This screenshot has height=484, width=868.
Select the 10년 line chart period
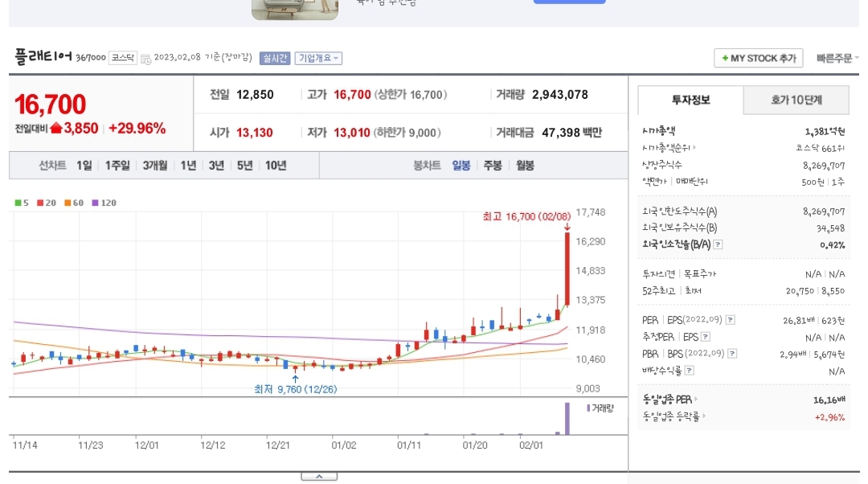[x=276, y=165]
